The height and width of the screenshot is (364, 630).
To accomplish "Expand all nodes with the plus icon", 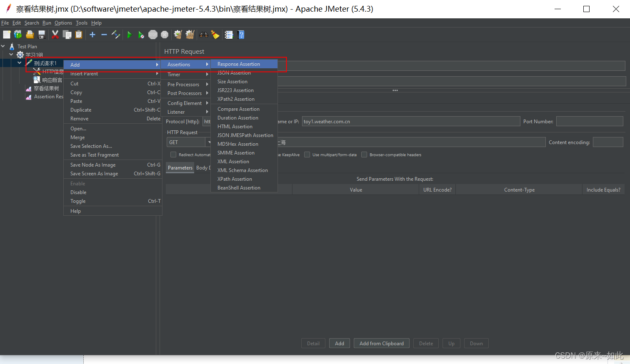I will (x=92, y=35).
